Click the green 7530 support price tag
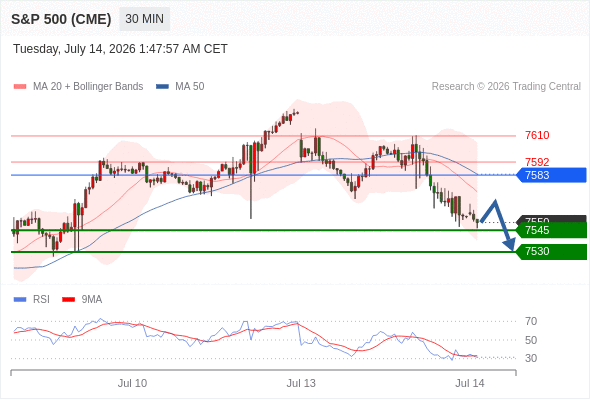 [x=551, y=251]
